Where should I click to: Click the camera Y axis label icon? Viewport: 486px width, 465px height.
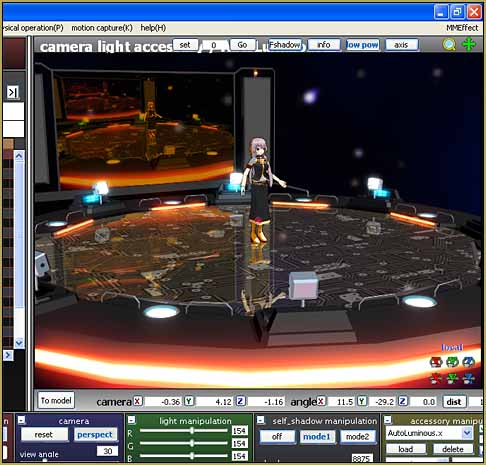pyautogui.click(x=189, y=401)
